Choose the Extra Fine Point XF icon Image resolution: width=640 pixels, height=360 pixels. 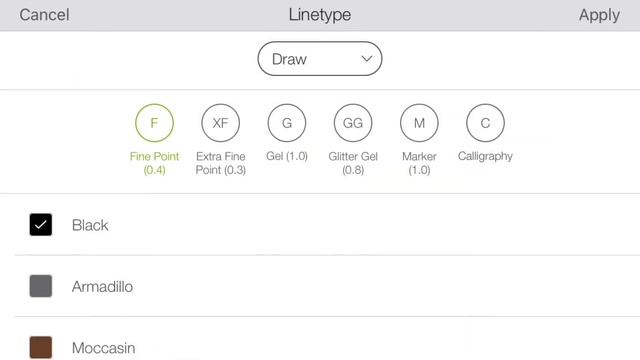point(220,123)
